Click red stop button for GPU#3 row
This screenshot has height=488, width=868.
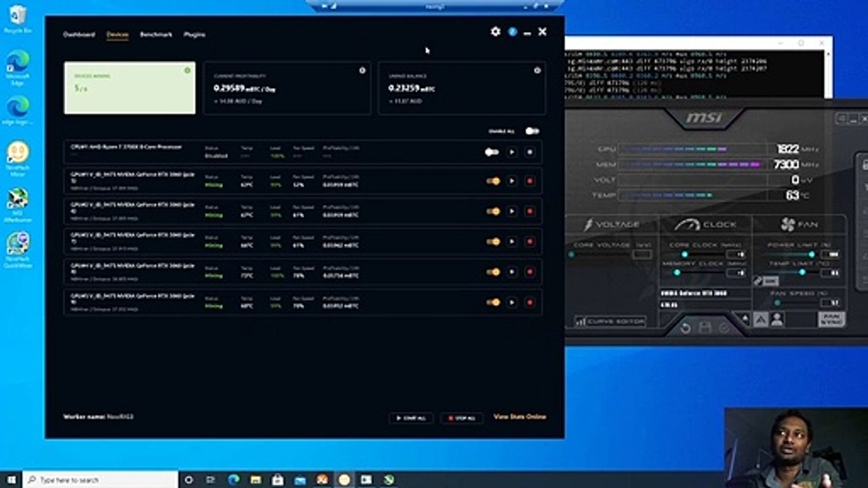pyautogui.click(x=530, y=241)
